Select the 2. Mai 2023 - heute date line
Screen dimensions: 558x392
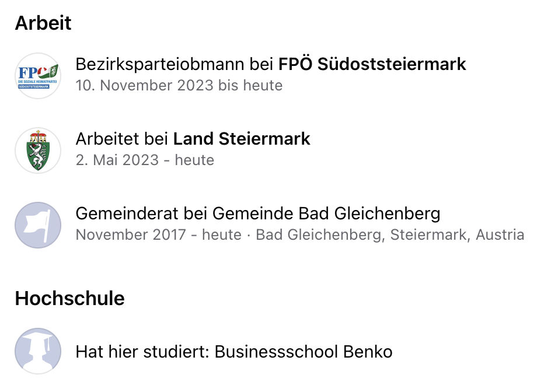[145, 160]
